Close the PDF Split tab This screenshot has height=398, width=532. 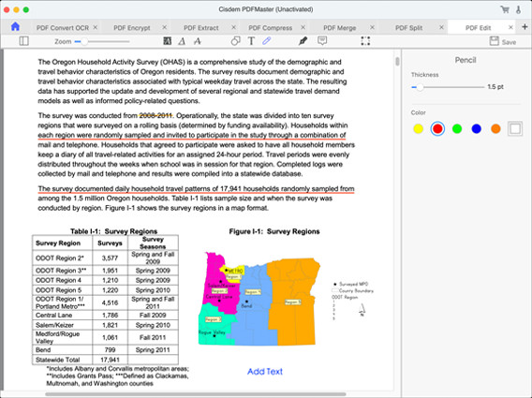click(x=441, y=27)
